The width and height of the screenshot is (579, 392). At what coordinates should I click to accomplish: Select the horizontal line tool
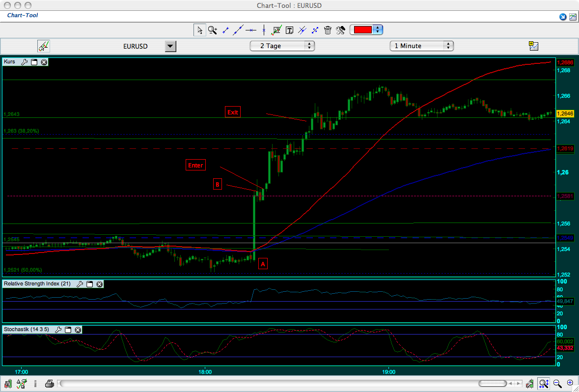point(251,30)
